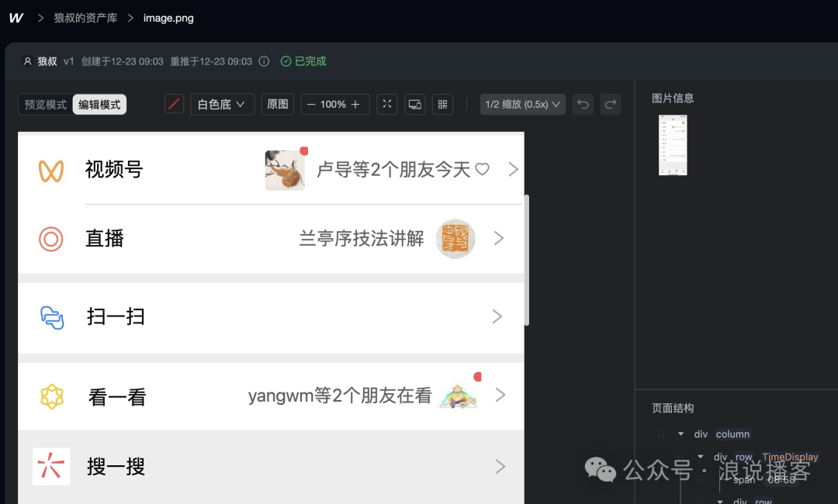Click the preview pane vertical scrollbar
Image resolution: width=838 pixels, height=504 pixels.
coord(527,260)
